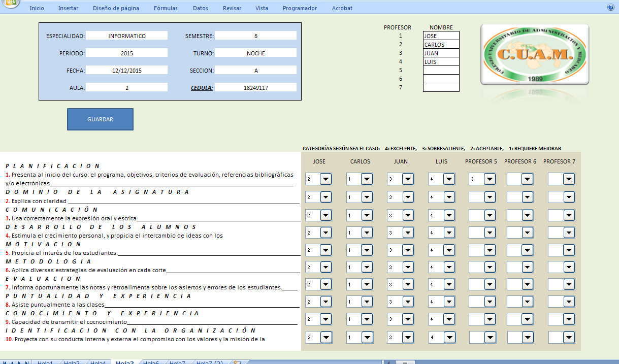Select the Diseño de página tab
This screenshot has width=619, height=364.
click(115, 8)
